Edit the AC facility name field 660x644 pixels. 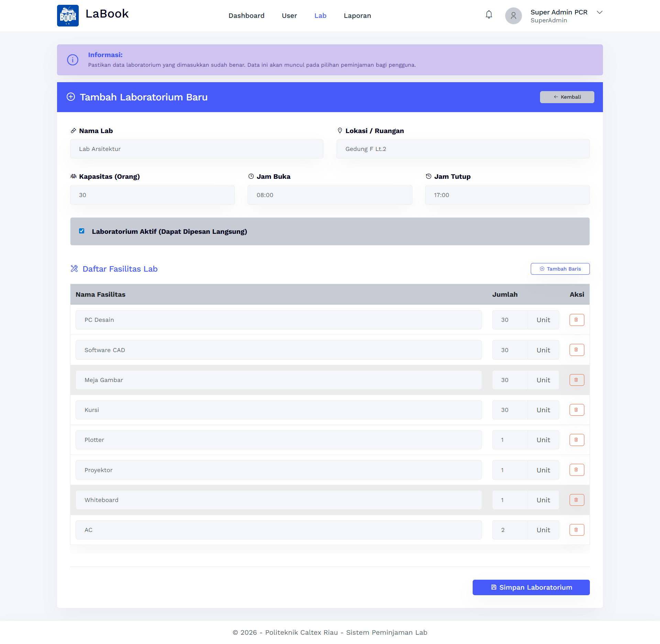pos(278,530)
